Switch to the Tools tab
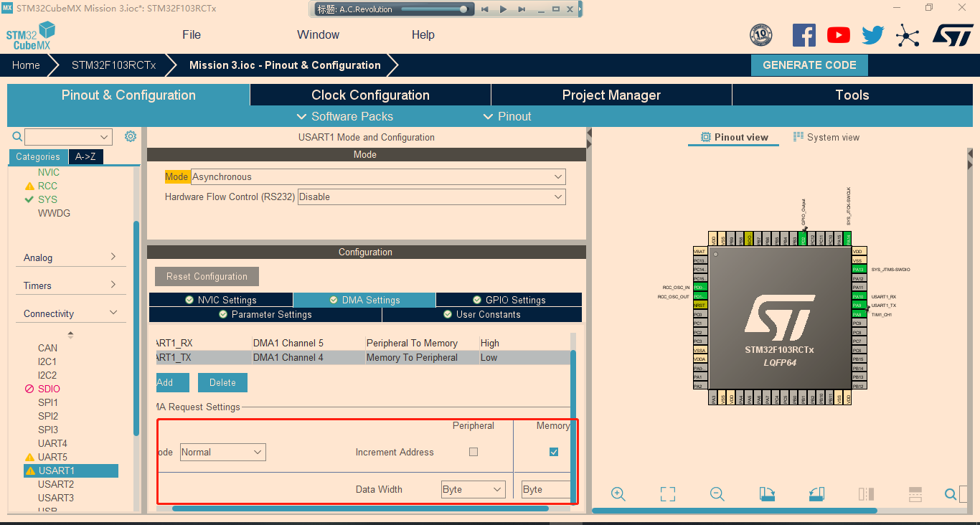 pyautogui.click(x=852, y=95)
